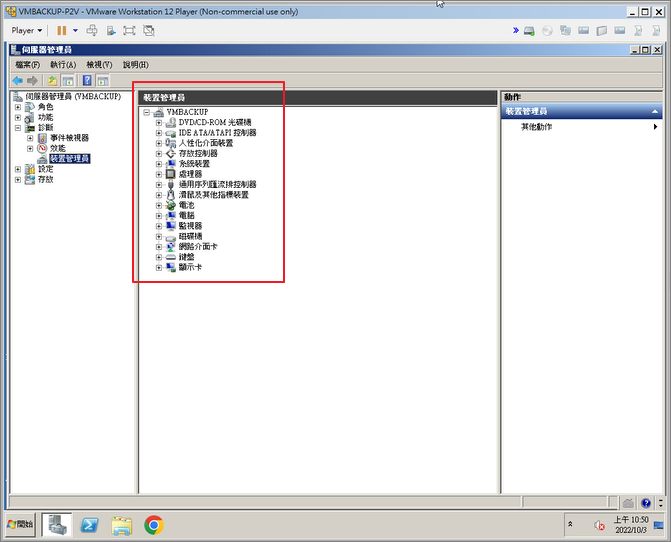Select the 效能 tree item
This screenshot has height=542, width=671.
coord(58,148)
